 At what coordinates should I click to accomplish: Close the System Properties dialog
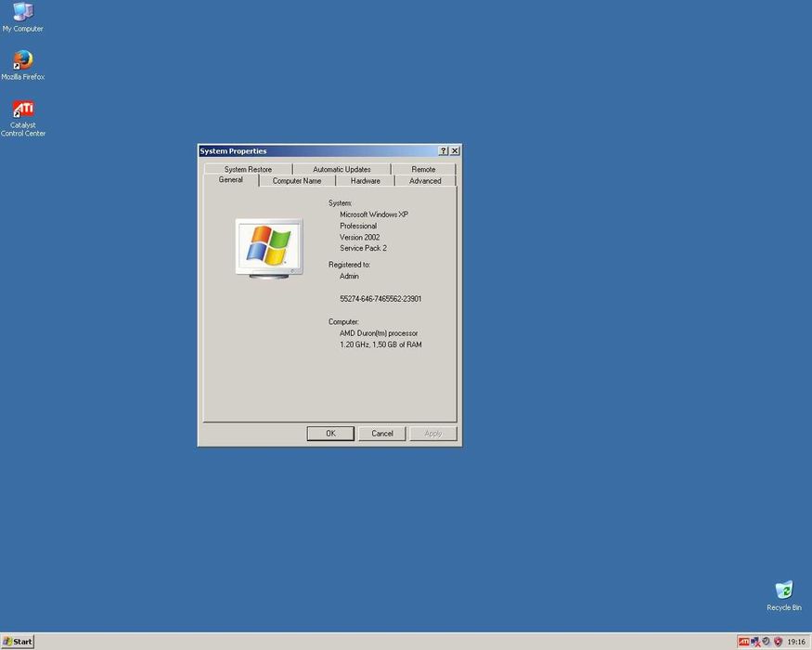coord(455,150)
